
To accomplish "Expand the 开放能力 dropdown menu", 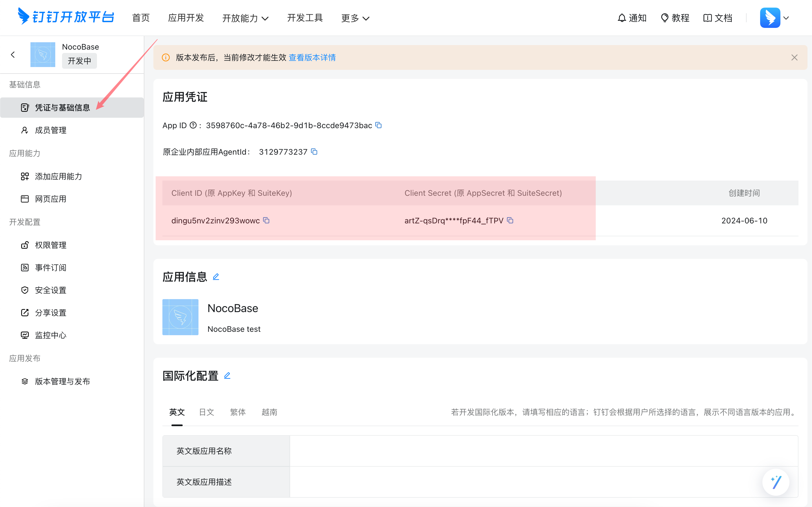I will click(x=245, y=18).
